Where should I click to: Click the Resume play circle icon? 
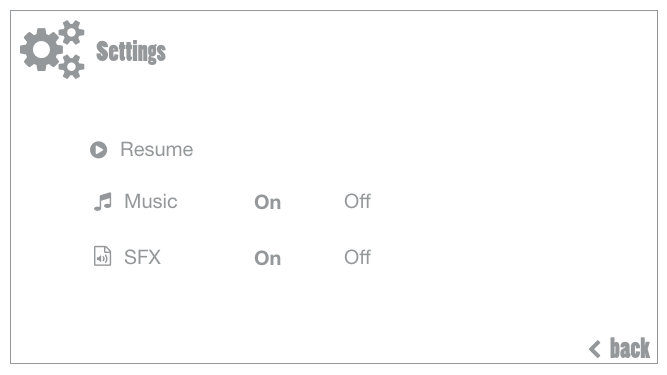pos(99,150)
